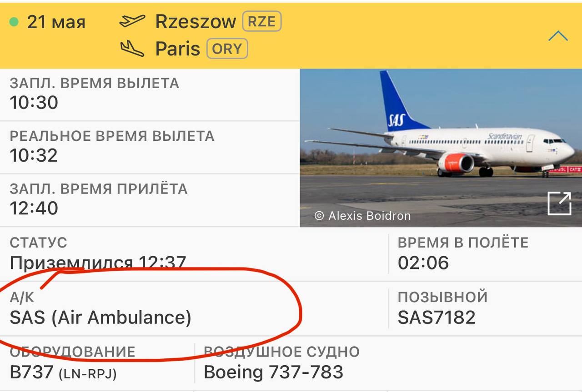Click the Rzeszow departure city name
Screen dimensions: 582x392
coord(196,22)
